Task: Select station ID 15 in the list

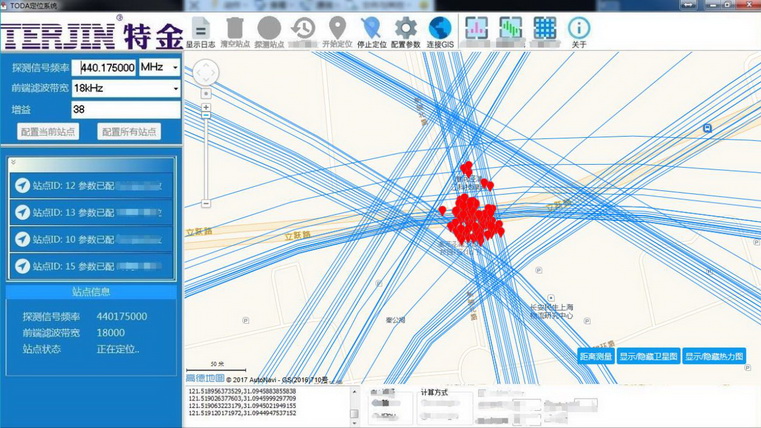Action: click(91, 267)
